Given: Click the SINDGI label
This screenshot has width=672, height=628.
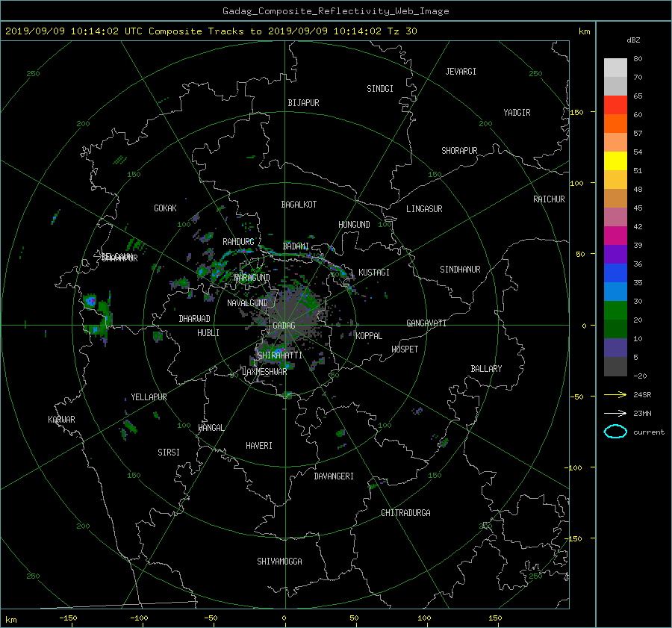Looking at the screenshot, I should click(380, 88).
